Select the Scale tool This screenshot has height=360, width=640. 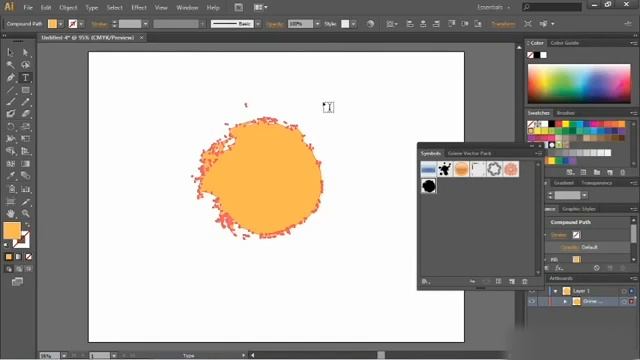[25, 127]
